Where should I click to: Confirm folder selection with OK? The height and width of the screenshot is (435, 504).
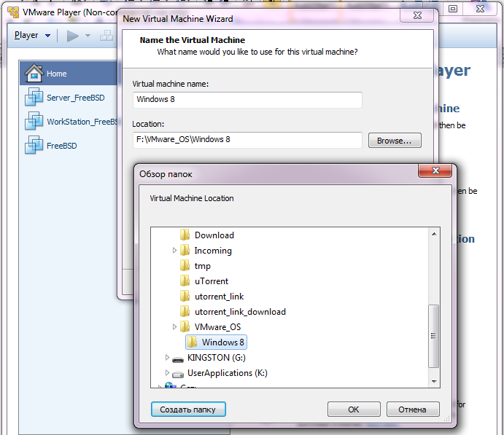(x=354, y=409)
